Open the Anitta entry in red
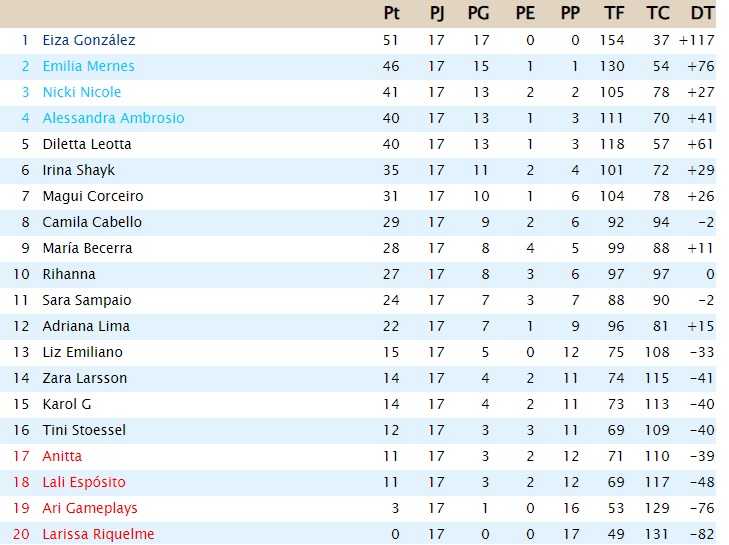The height and width of the screenshot is (545, 729). pyautogui.click(x=62, y=456)
